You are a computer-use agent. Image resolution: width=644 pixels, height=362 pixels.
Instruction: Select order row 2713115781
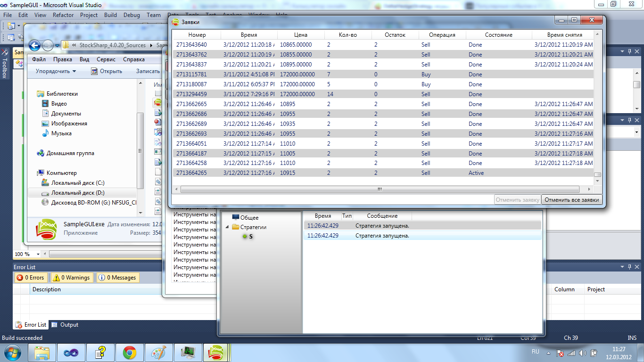click(383, 74)
